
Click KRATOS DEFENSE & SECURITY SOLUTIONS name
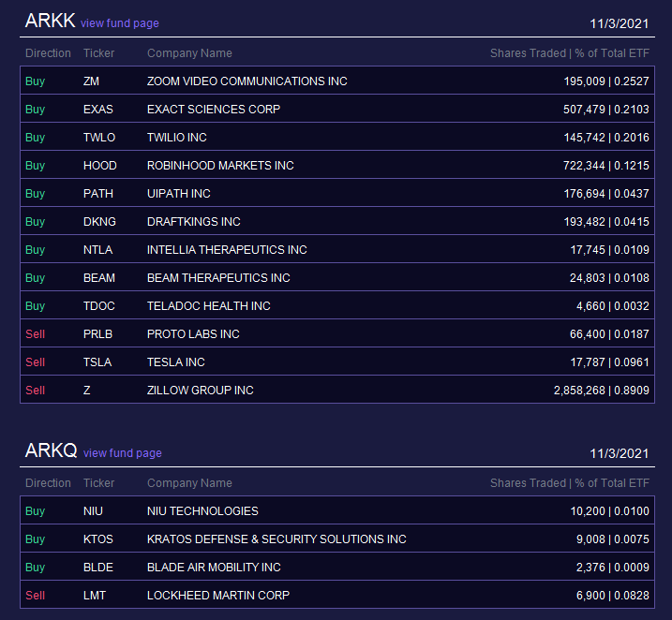click(276, 539)
